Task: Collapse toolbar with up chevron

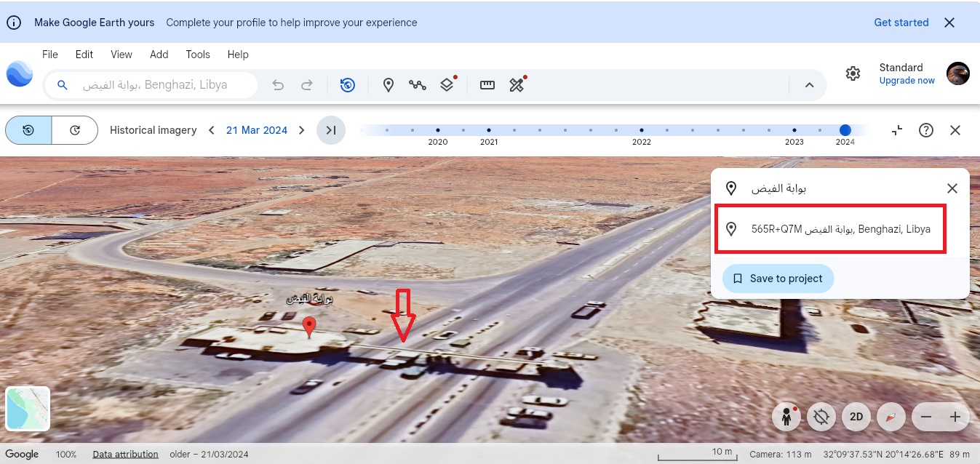Action: point(809,85)
